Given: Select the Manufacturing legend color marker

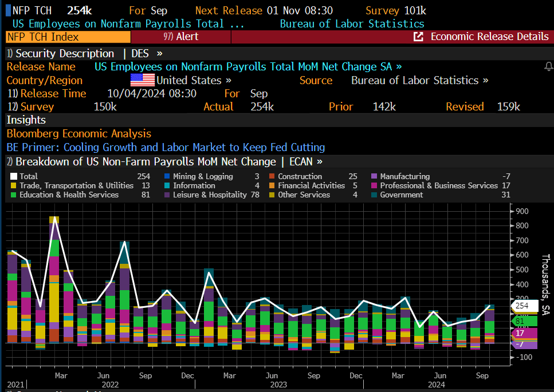Looking at the screenshot, I should pos(374,176).
